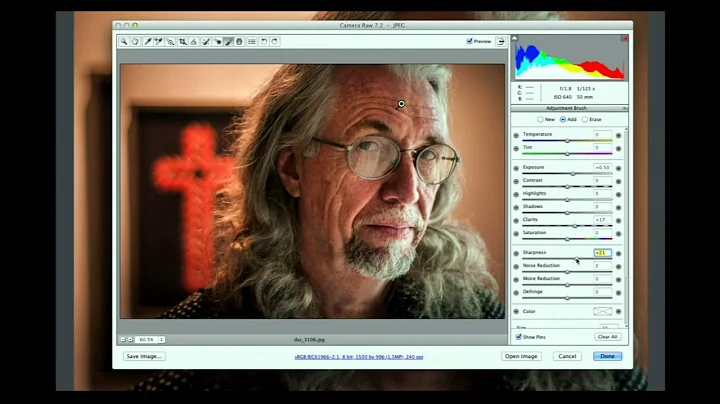Rotate image 90° counterclockwise

[264, 42]
